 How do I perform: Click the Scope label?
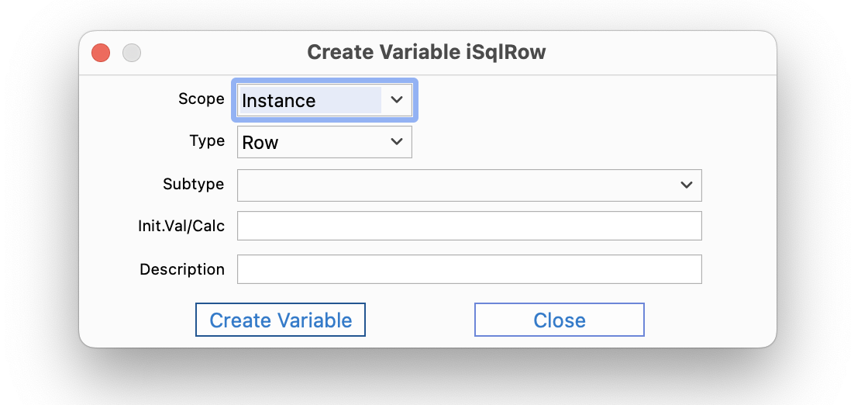tap(201, 99)
